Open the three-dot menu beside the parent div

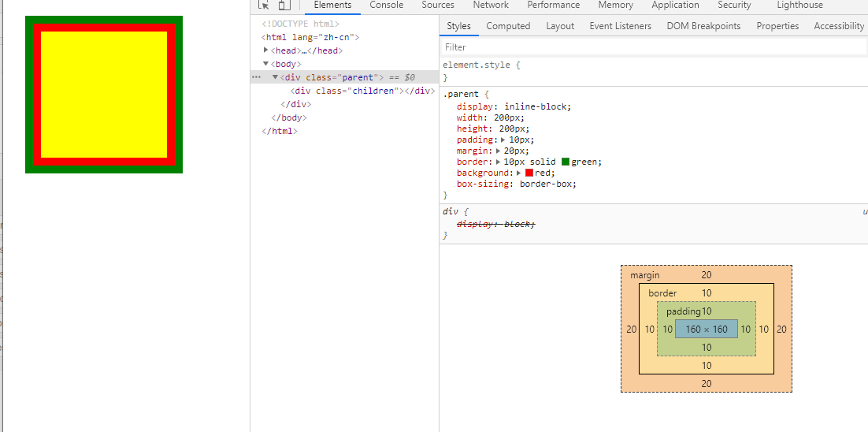tap(256, 77)
